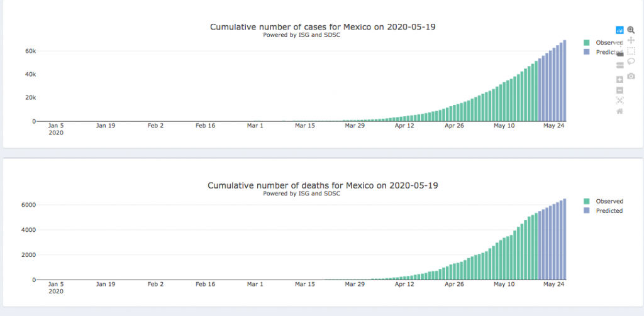Click the plus Zoom In button

click(x=619, y=79)
